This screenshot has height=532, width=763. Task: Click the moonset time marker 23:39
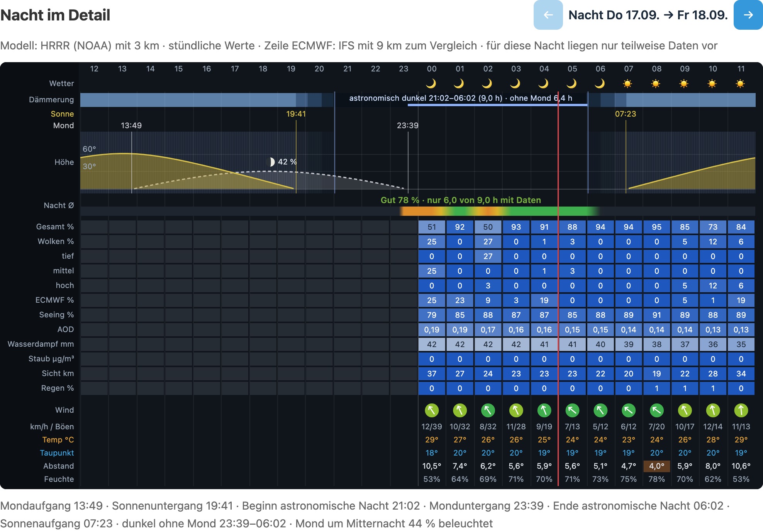[408, 125]
